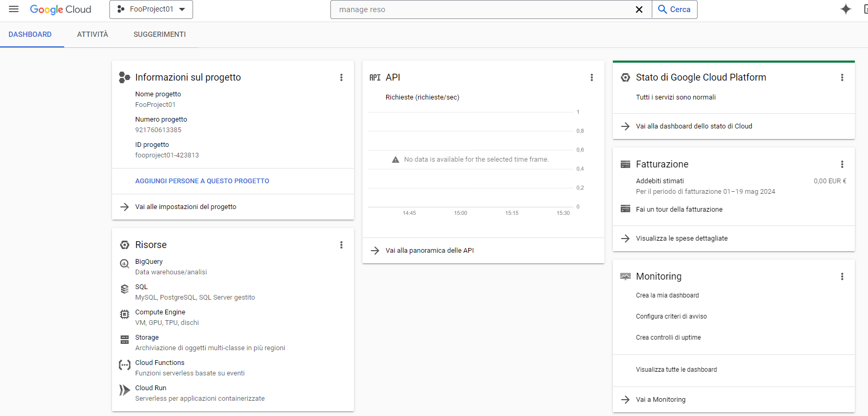Viewport: 868px width, 416px height.
Task: Open more options for the Fatturazione card
Action: pyautogui.click(x=842, y=164)
